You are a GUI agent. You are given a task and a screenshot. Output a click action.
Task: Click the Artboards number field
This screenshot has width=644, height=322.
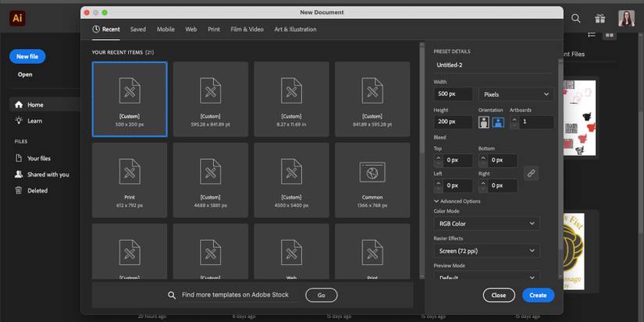[x=536, y=122]
